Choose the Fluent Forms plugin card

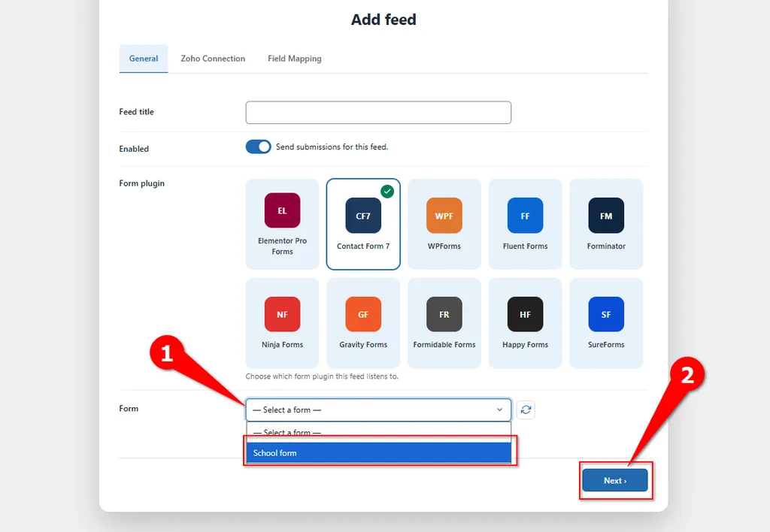pos(525,224)
